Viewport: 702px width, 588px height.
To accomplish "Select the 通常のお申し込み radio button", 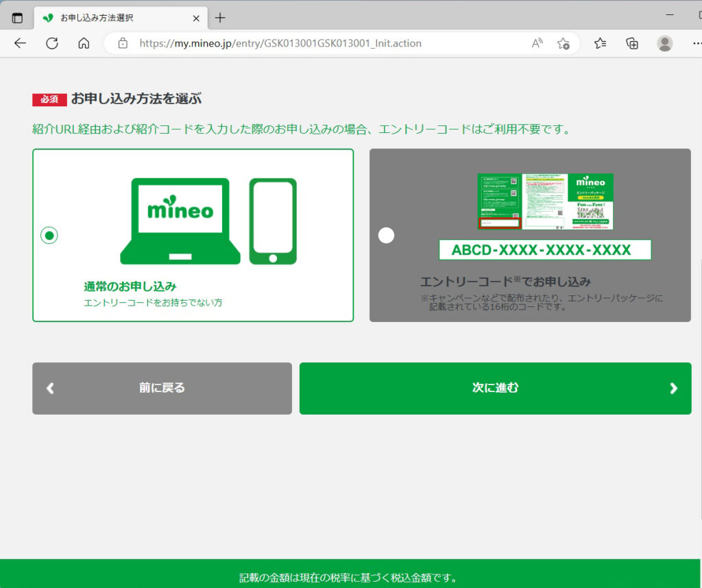I will [x=49, y=235].
